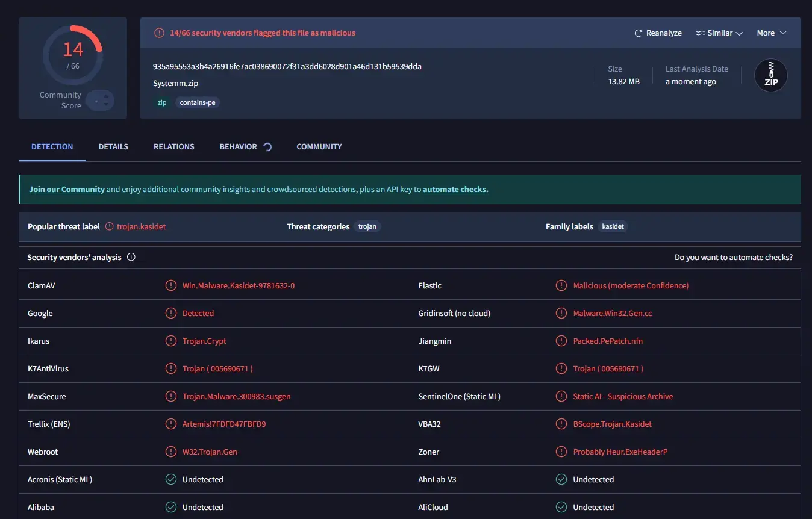Click the K7GW detection alert icon
Viewport: 812px width, 519px height.
pyautogui.click(x=561, y=368)
